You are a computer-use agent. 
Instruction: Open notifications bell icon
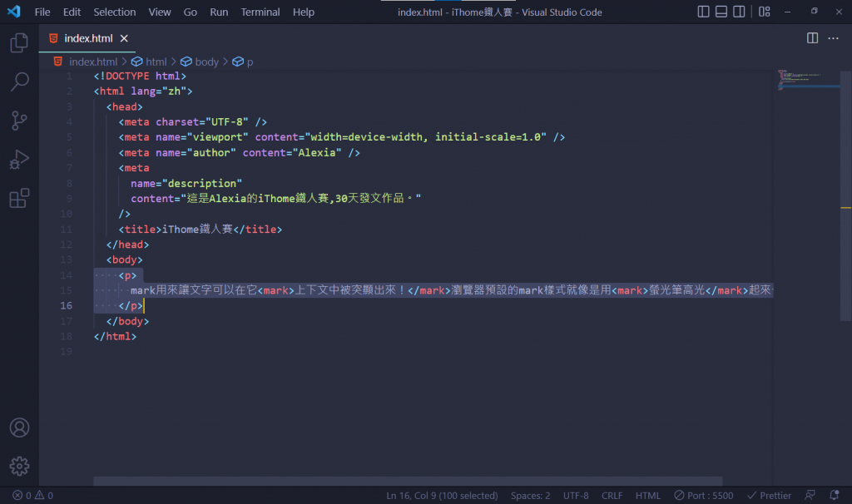click(x=834, y=496)
